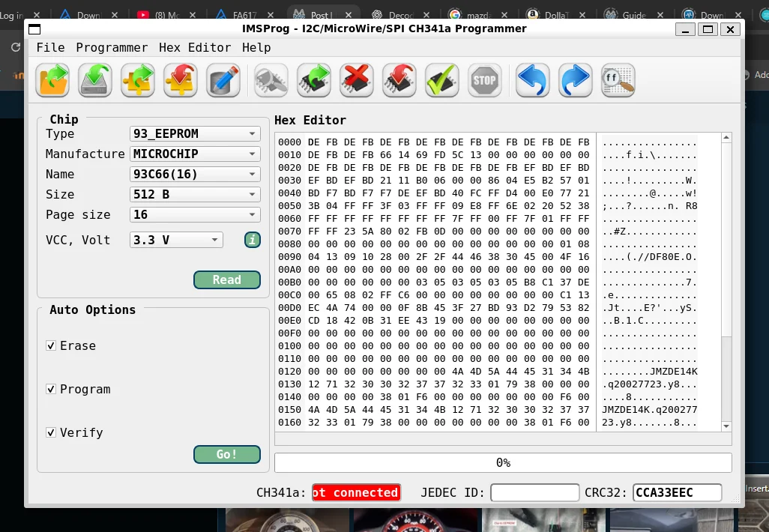Open the VCC Volt dropdown
This screenshot has width=769, height=532.
[x=177, y=241]
